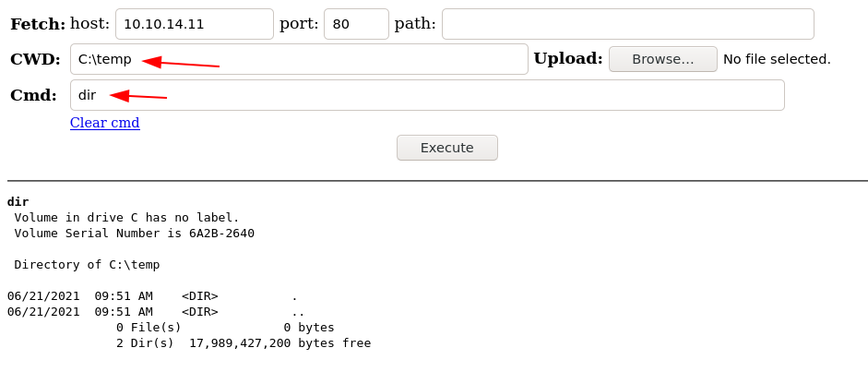868x384 pixels.
Task: Click the bold Upload: label
Action: tap(567, 59)
